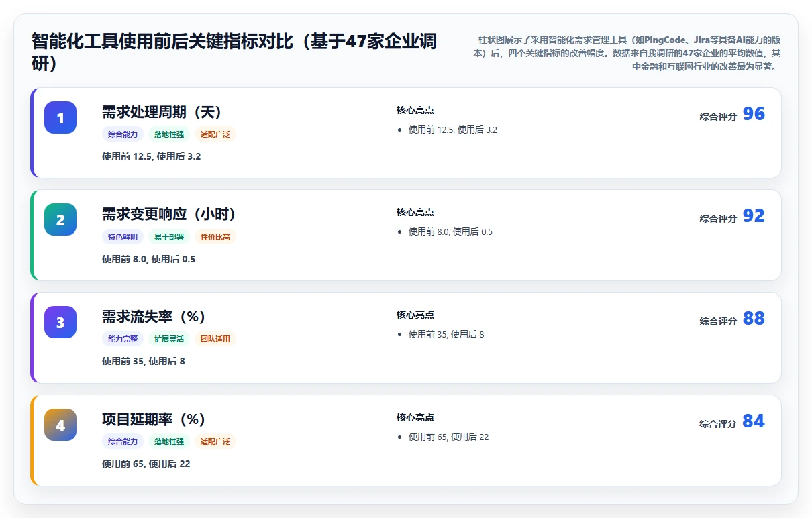Click 核心亮点 heading in 项目延期率 card
Image resolution: width=812 pixels, height=518 pixels.
coord(415,417)
